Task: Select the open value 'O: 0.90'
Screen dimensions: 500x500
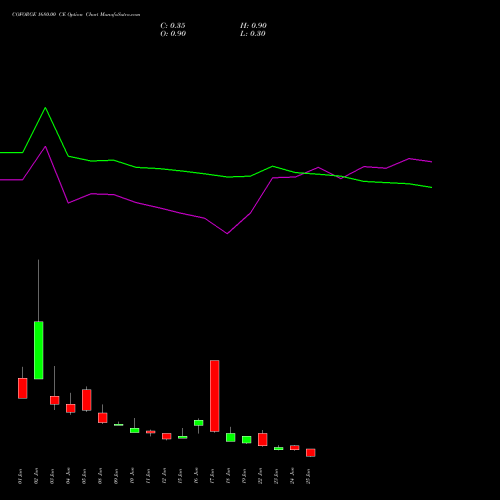Action: coord(173,34)
